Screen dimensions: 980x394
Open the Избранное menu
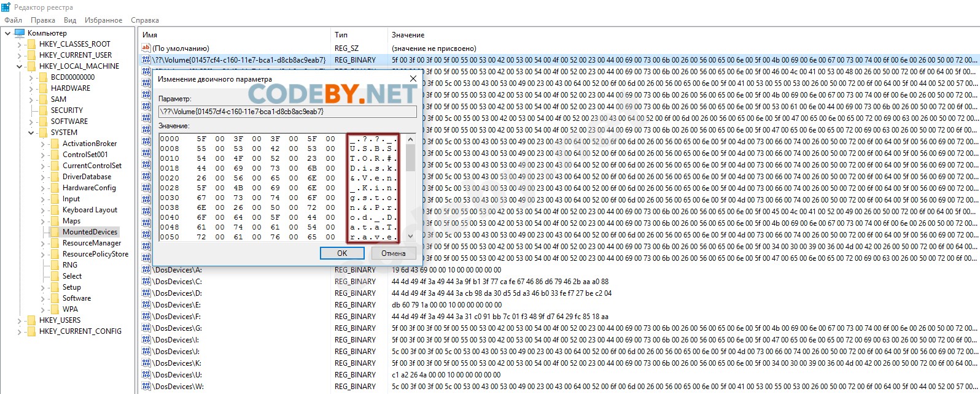point(103,20)
